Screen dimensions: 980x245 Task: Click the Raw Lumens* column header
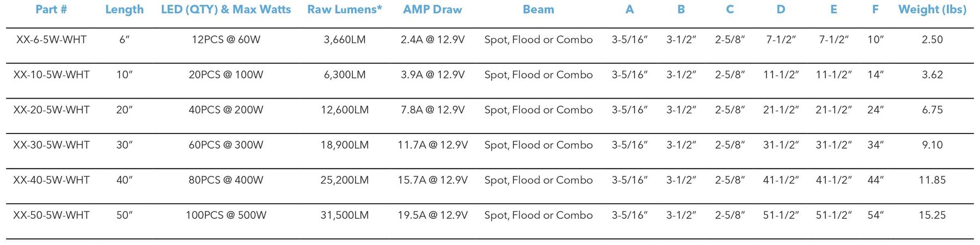[x=345, y=10]
